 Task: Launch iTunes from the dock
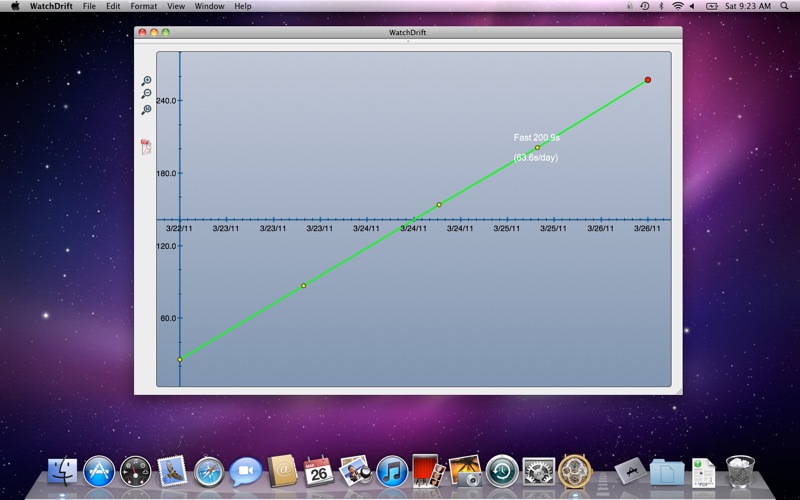tap(392, 470)
